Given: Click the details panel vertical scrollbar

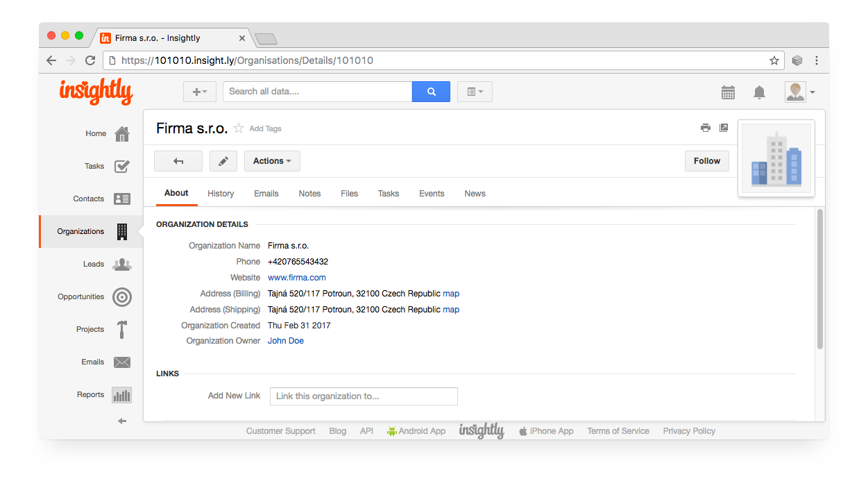Looking at the screenshot, I should point(820,279).
